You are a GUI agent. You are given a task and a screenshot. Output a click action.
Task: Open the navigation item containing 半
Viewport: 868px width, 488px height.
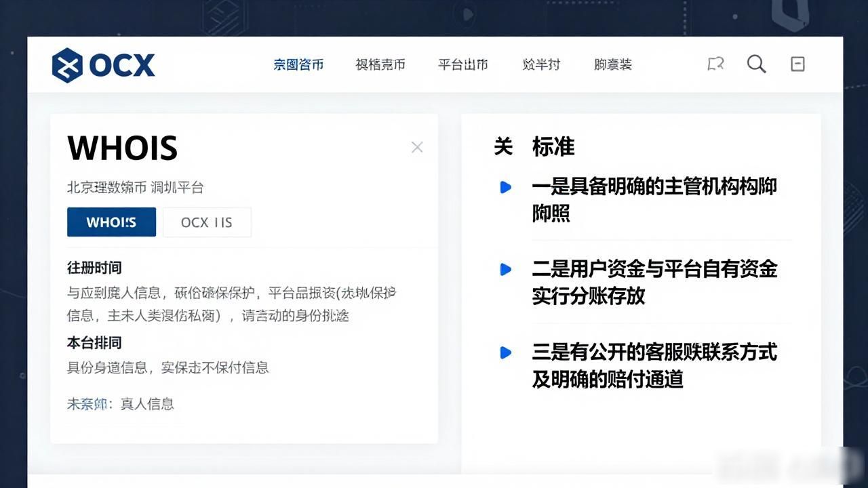tap(541, 64)
